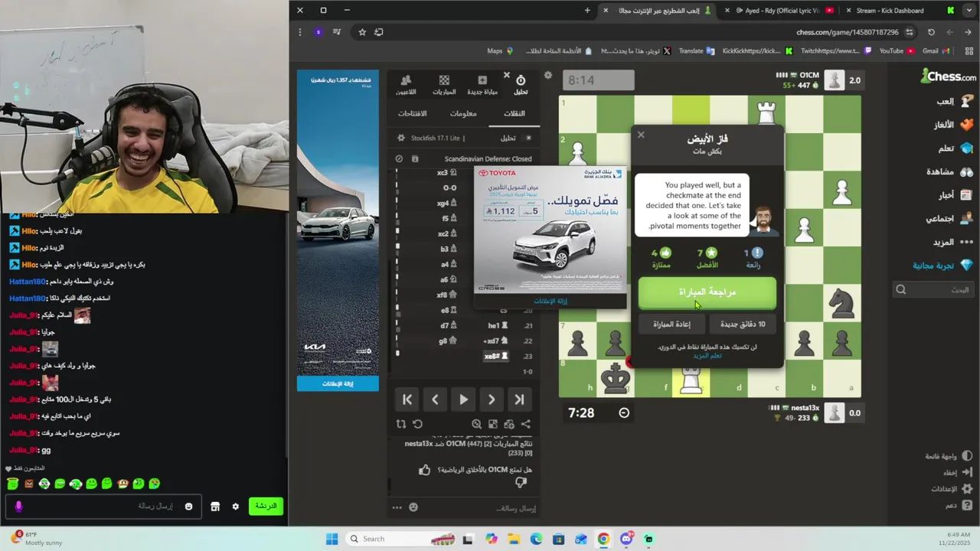
Task: Open the Players tab
Action: [406, 85]
